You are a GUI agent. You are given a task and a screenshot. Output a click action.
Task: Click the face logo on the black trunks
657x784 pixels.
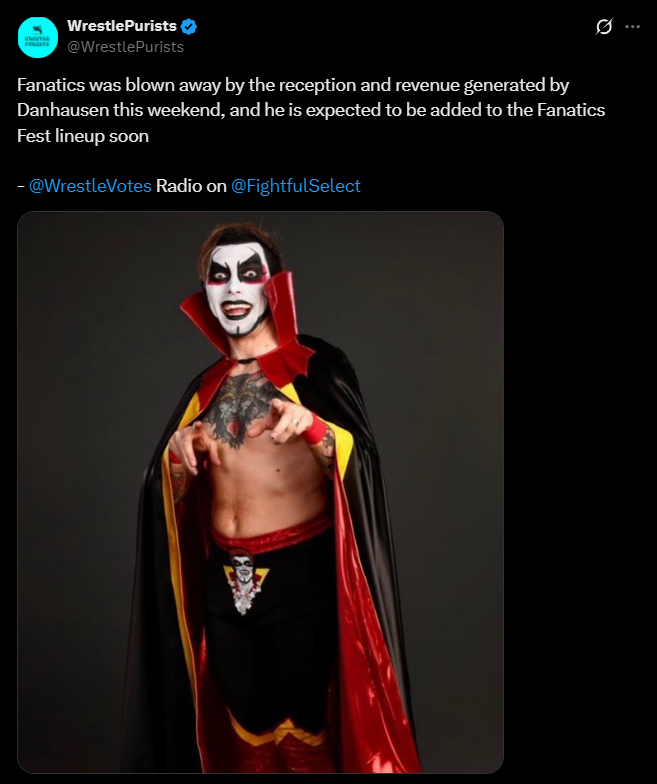pyautogui.click(x=244, y=582)
